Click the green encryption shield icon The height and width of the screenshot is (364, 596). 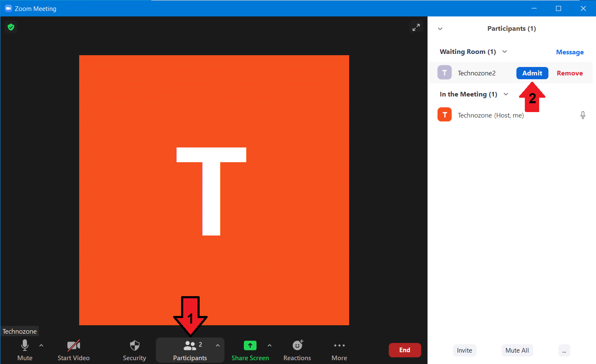coord(11,27)
